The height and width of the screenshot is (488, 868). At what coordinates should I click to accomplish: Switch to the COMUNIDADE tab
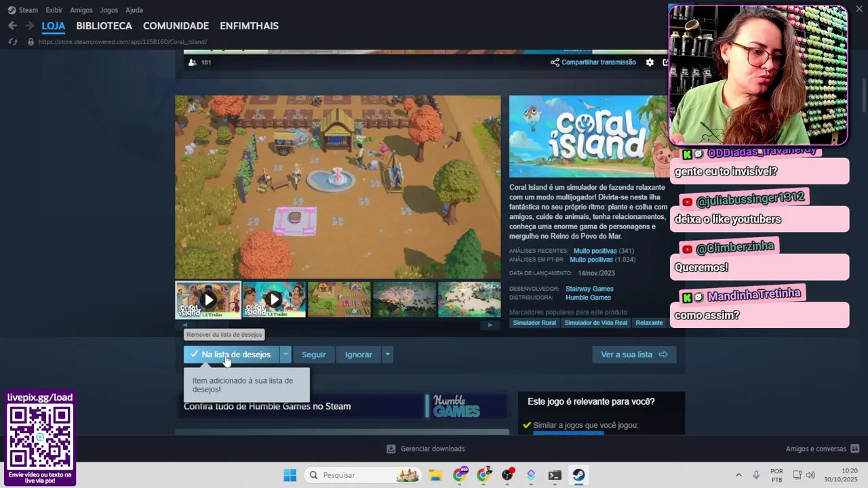(176, 26)
